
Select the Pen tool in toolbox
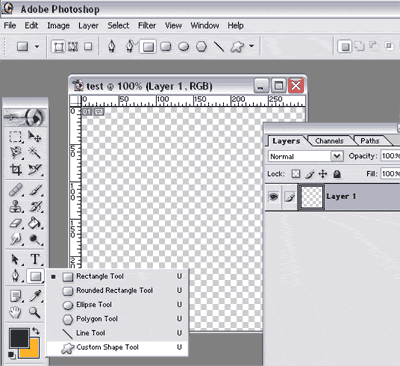(16, 276)
